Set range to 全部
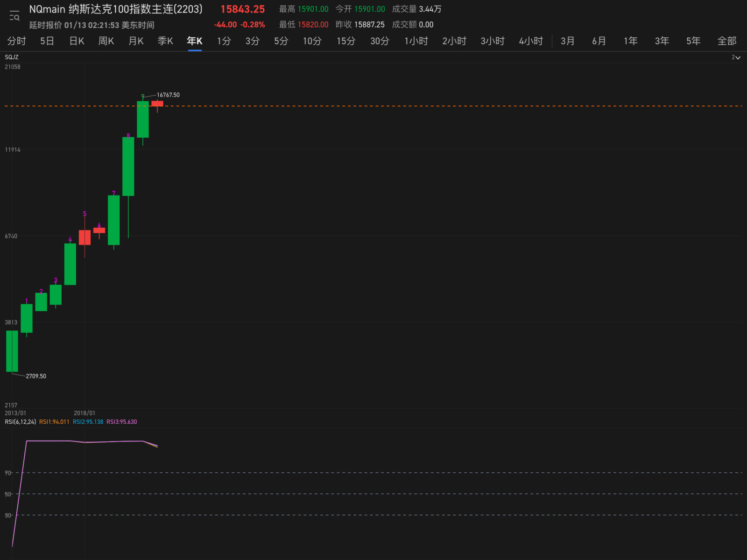 click(x=727, y=41)
